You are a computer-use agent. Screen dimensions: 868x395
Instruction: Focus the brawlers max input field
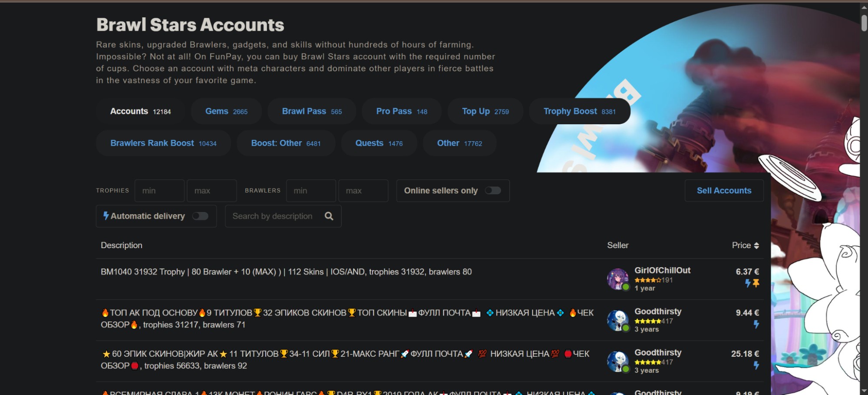pyautogui.click(x=363, y=191)
